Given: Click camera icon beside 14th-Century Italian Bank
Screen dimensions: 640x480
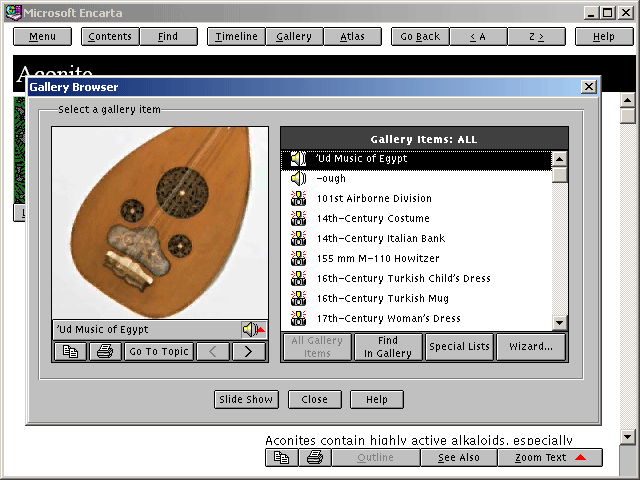Looking at the screenshot, I should point(298,238).
